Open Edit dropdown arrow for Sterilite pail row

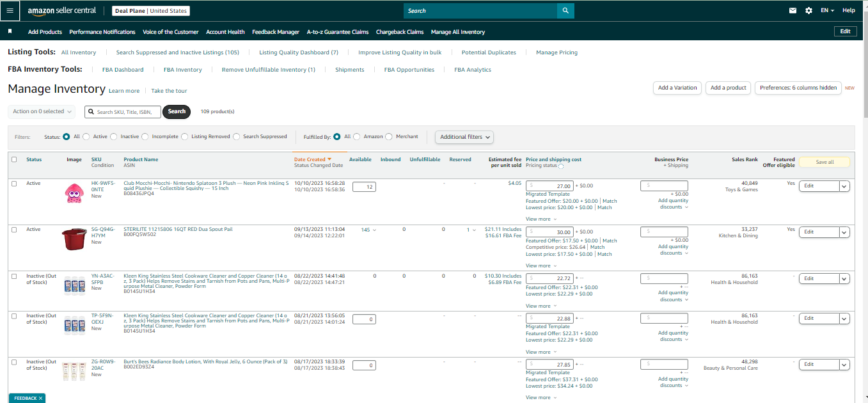844,232
